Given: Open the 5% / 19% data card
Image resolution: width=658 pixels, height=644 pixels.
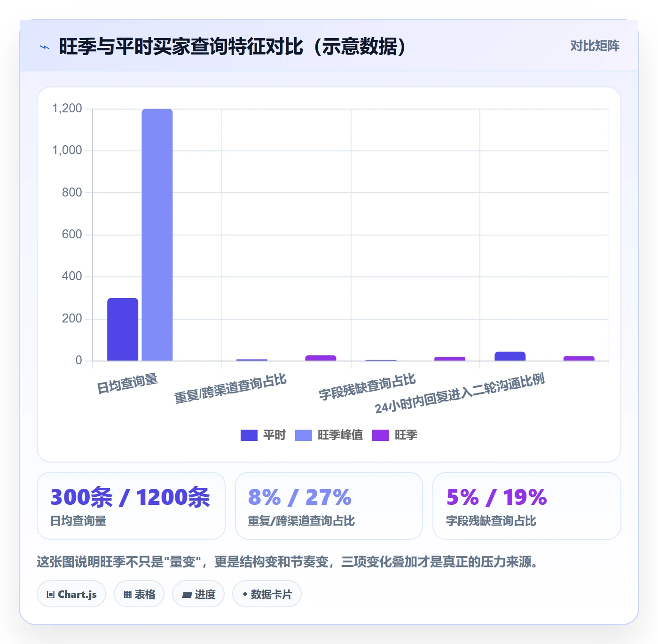Looking at the screenshot, I should coord(527,506).
